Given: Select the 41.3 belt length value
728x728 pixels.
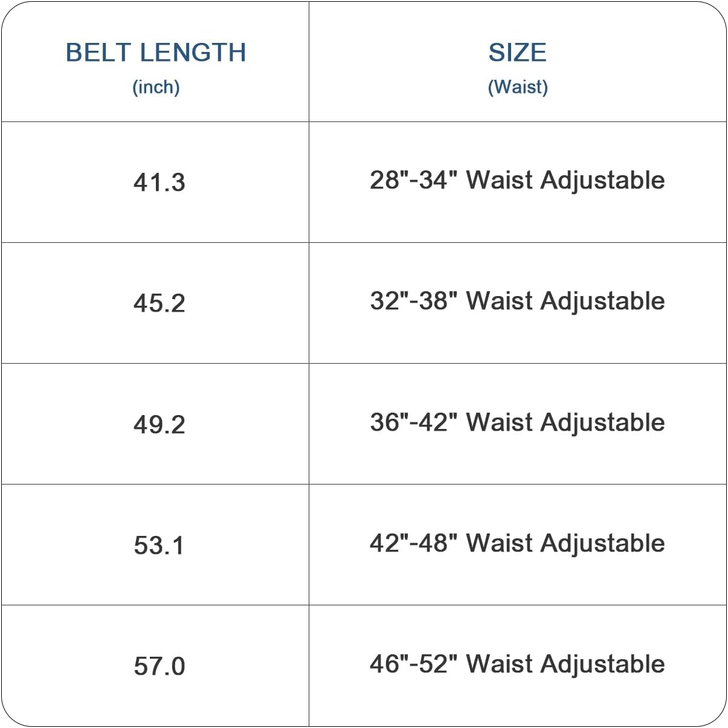Looking at the screenshot, I should point(159,182).
